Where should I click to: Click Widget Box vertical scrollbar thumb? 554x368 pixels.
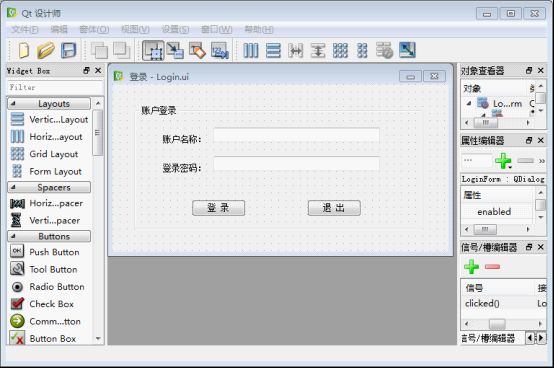[98, 132]
